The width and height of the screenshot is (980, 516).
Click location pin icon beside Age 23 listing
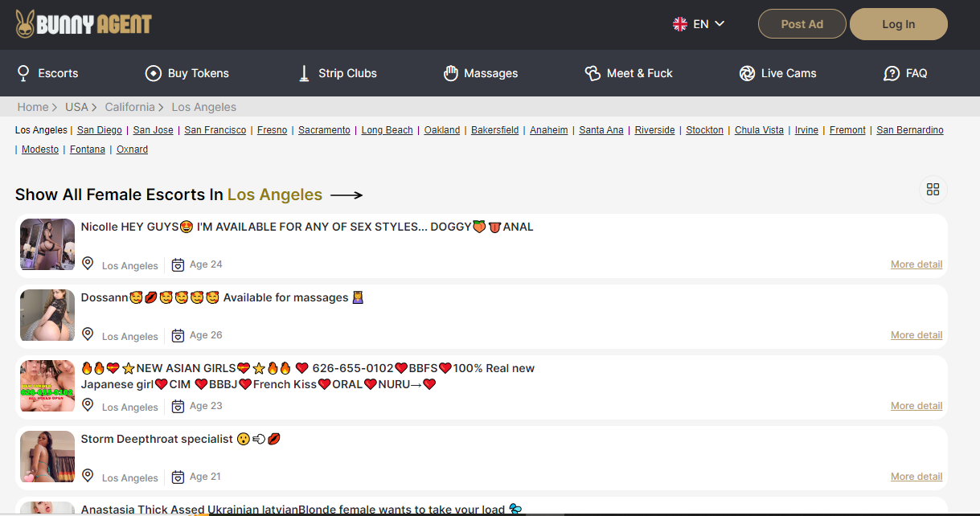(x=88, y=405)
